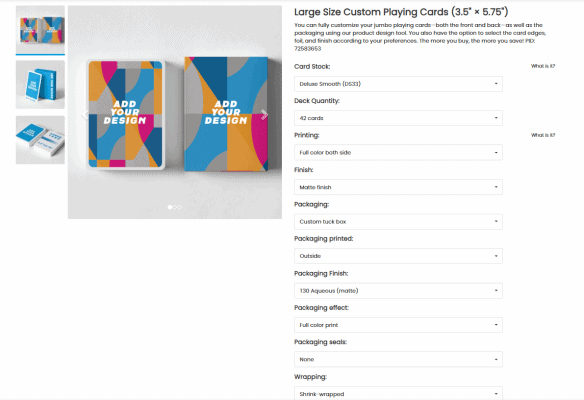Screen dimensions: 584x400
Task: Click the next image arrow on carousel
Action: (264, 115)
